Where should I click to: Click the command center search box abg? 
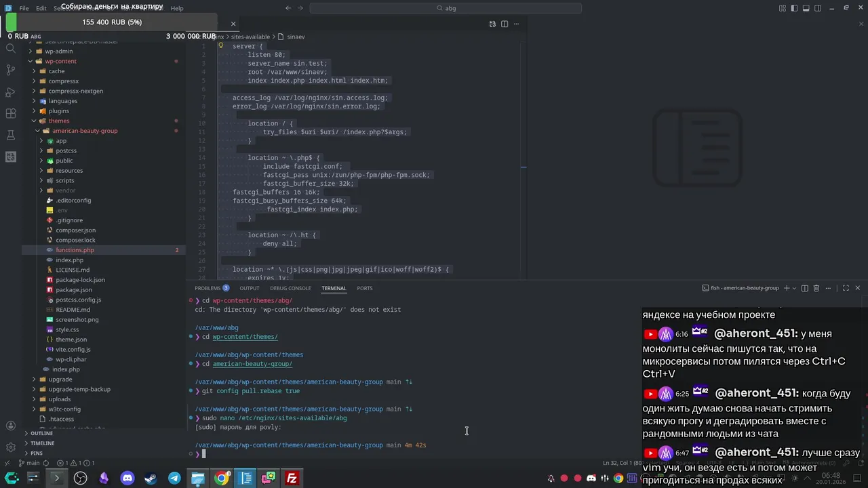446,8
